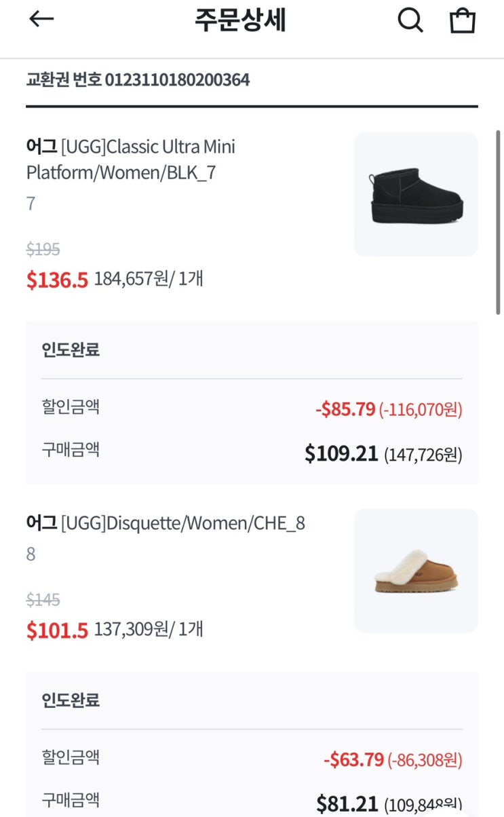Image resolution: width=504 pixels, height=817 pixels.
Task: Tap the red $101.5 sale price
Action: pos(57,630)
